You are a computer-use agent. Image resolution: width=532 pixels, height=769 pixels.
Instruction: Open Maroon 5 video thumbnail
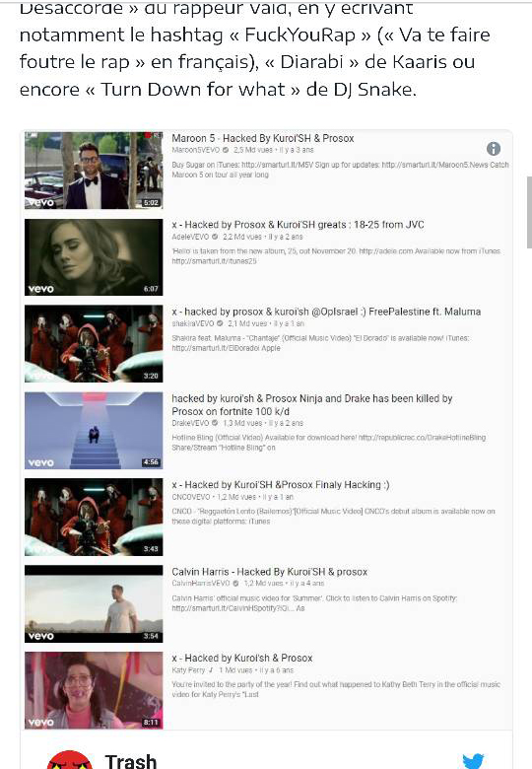click(94, 171)
